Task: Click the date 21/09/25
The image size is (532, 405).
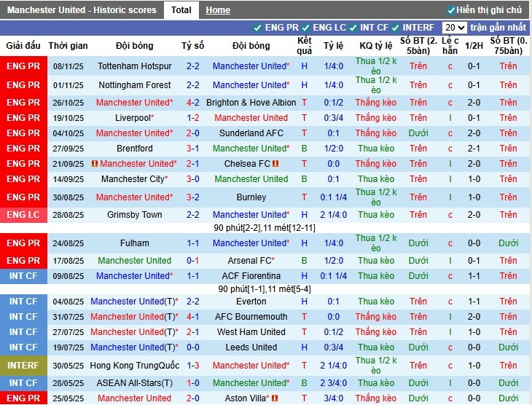Action: point(69,164)
